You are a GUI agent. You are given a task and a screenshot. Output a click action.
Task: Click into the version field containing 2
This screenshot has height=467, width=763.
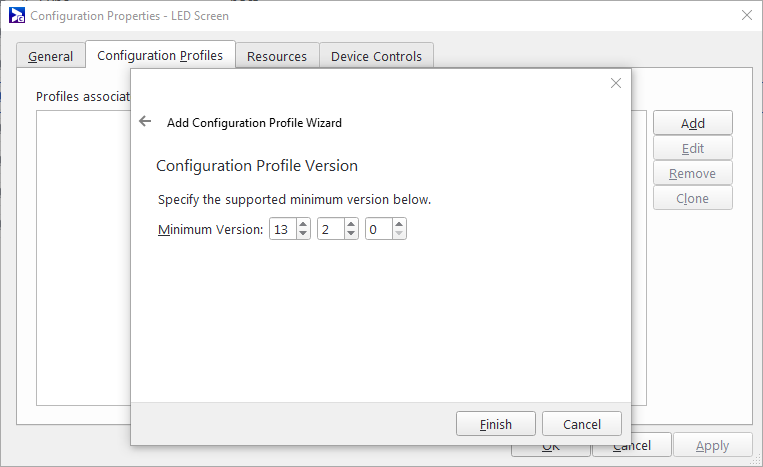tap(329, 230)
